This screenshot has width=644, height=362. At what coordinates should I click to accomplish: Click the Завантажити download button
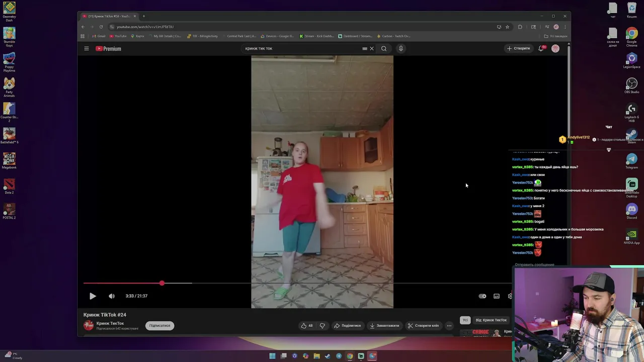tap(385, 326)
